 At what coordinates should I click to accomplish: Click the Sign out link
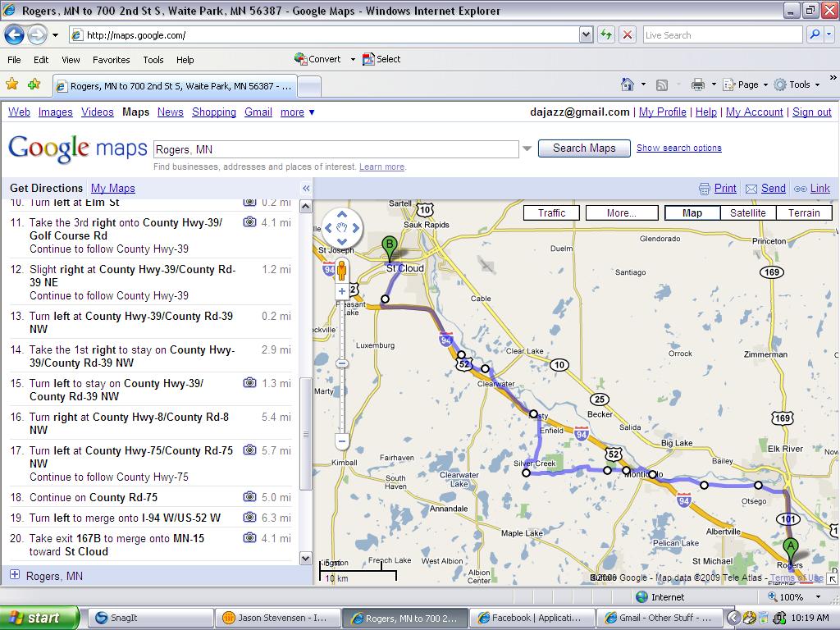[x=811, y=112]
